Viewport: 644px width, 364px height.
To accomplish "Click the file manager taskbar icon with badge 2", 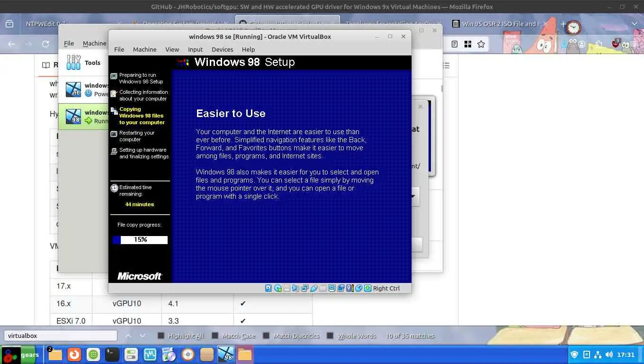I will pyautogui.click(x=55, y=355).
